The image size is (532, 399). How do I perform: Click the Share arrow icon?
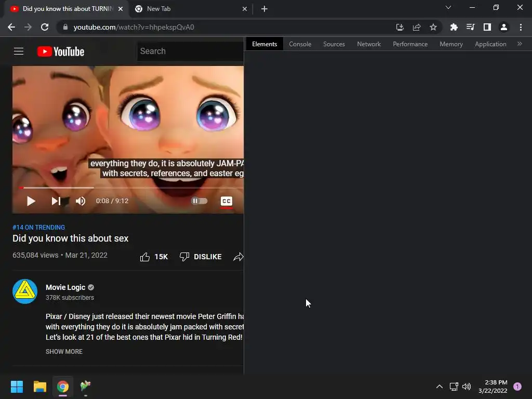238,257
